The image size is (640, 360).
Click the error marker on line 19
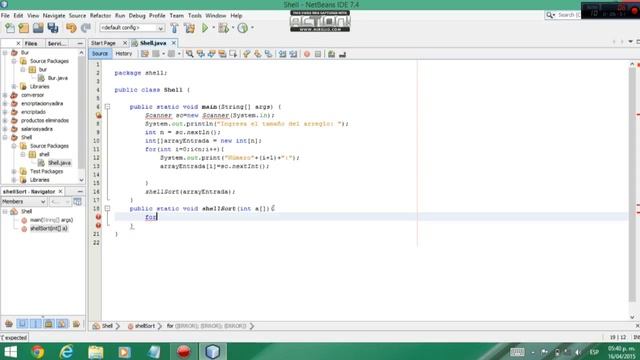[x=98, y=217]
